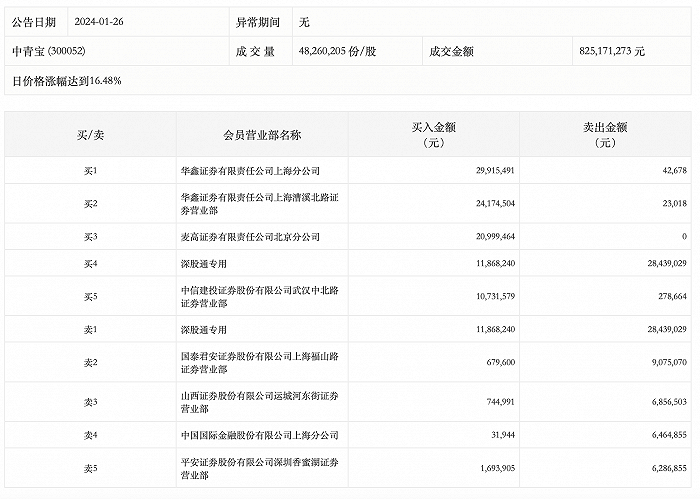Select 深股通专用 in the 买4 row
The height and width of the screenshot is (499, 700).
point(204,263)
